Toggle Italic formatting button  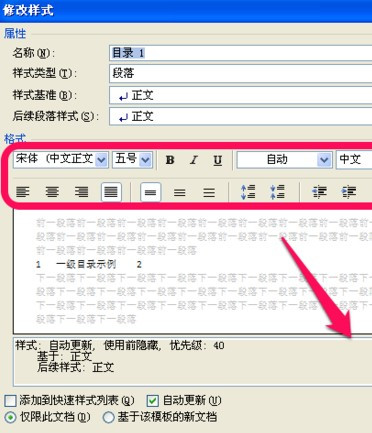[x=194, y=160]
